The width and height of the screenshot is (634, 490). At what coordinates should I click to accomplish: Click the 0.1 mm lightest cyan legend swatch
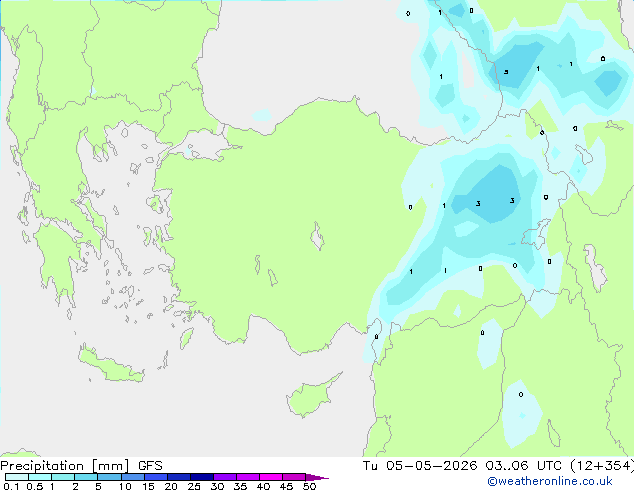(17, 477)
